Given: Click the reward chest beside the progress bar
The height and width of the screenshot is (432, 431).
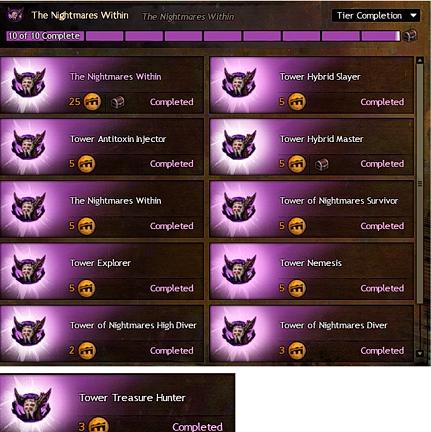Looking at the screenshot, I should (410, 35).
